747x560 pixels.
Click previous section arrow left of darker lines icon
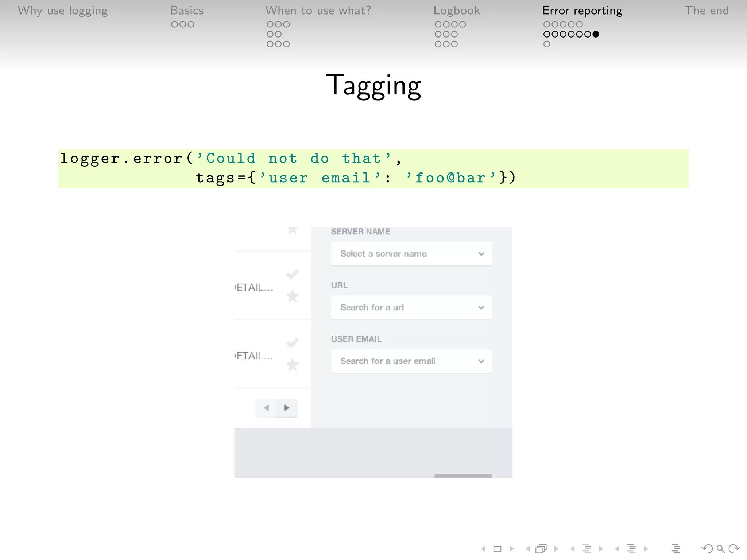click(x=617, y=549)
